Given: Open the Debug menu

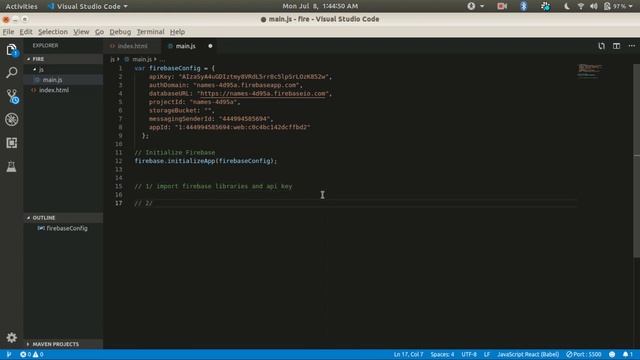Looking at the screenshot, I should 120,32.
